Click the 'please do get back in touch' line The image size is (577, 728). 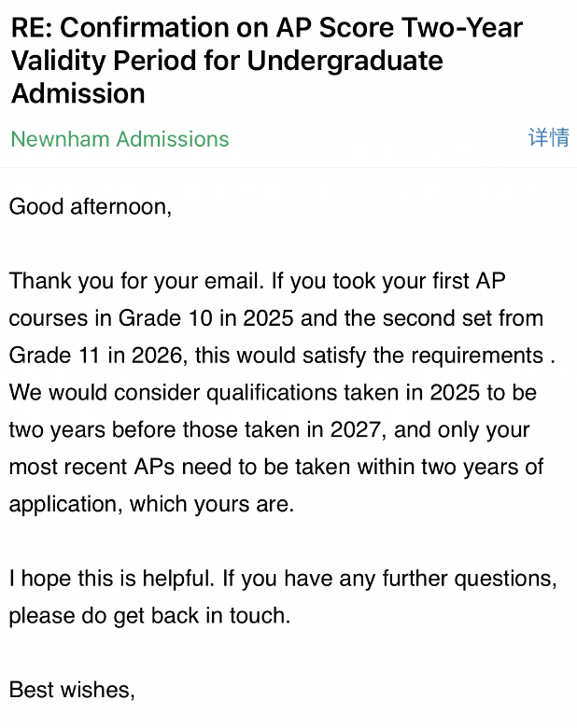coord(149,616)
